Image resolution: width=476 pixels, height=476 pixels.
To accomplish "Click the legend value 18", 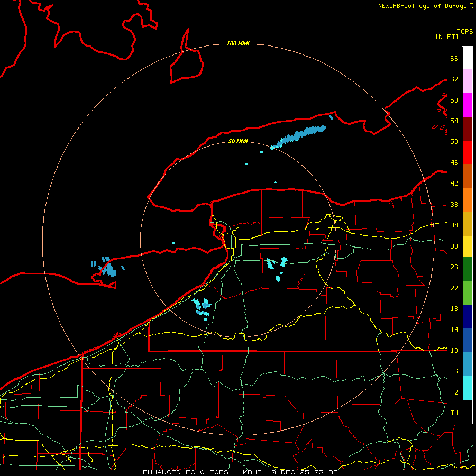I will [x=454, y=308].
